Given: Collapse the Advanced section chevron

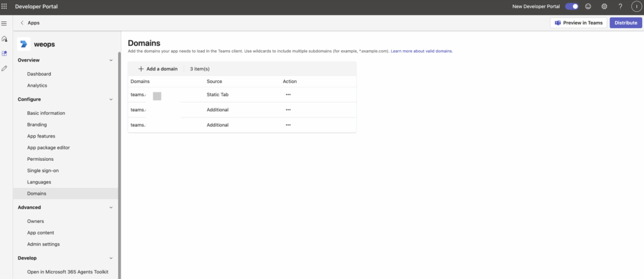Looking at the screenshot, I should click(111, 207).
